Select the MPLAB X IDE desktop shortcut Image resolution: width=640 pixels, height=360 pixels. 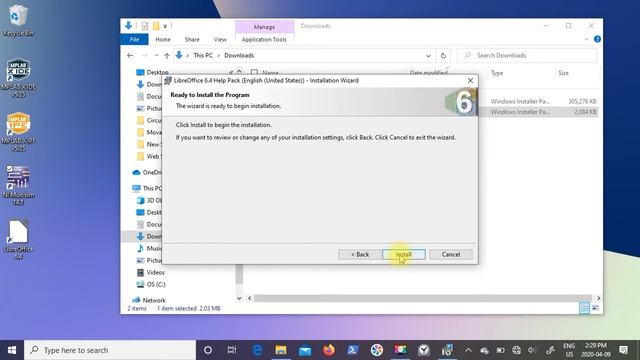point(18,78)
